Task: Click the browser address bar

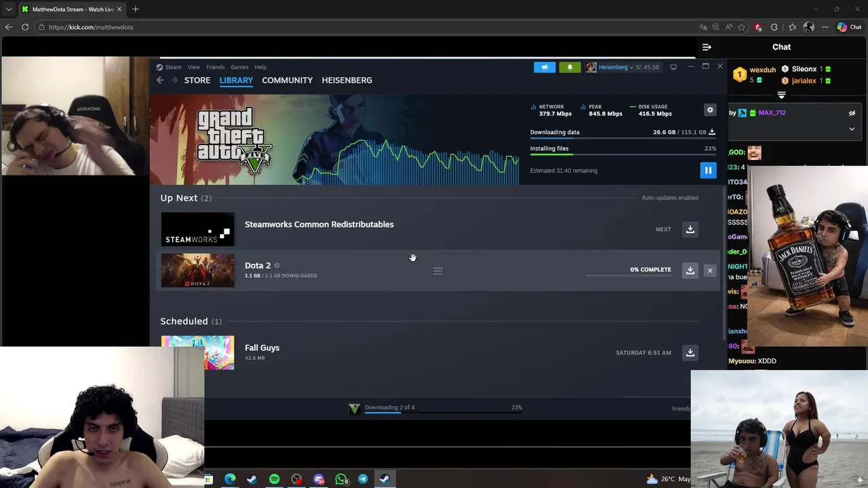Action: click(366, 27)
